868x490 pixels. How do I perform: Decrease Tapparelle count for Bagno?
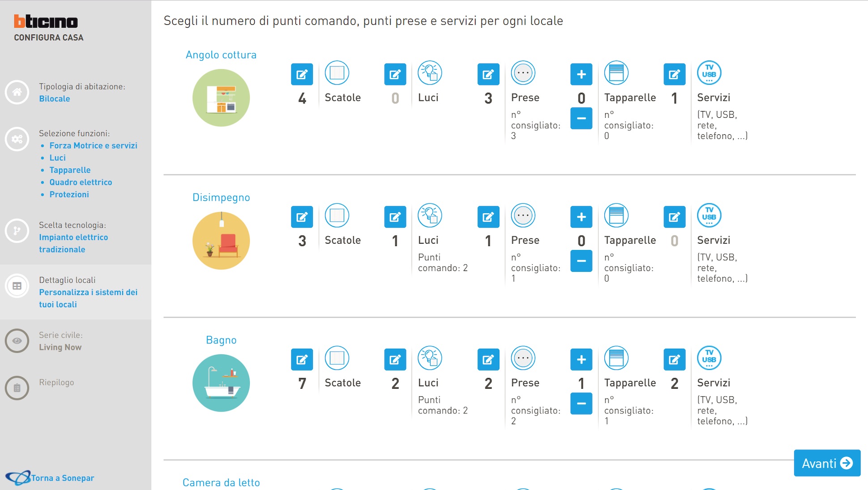(581, 404)
